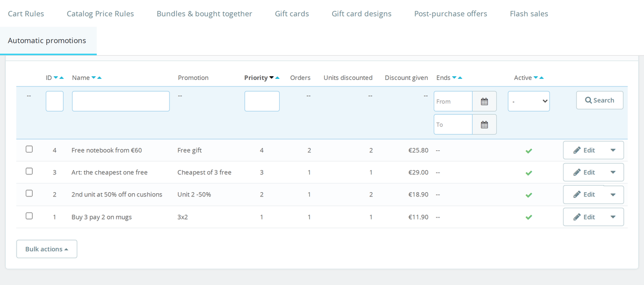Sort Active column ascending arrow
The width and height of the screenshot is (644, 285).
(x=541, y=78)
